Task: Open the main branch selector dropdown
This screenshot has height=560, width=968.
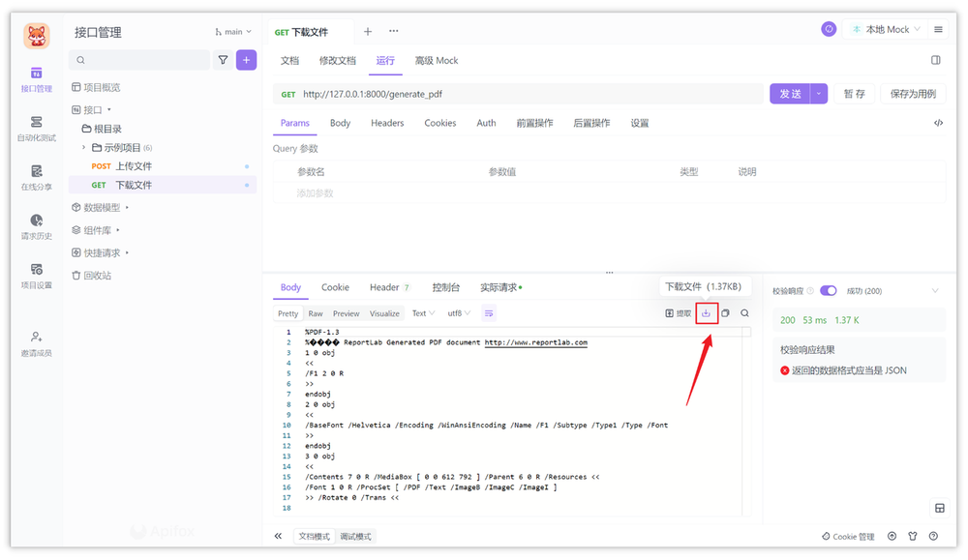Action: (x=232, y=31)
